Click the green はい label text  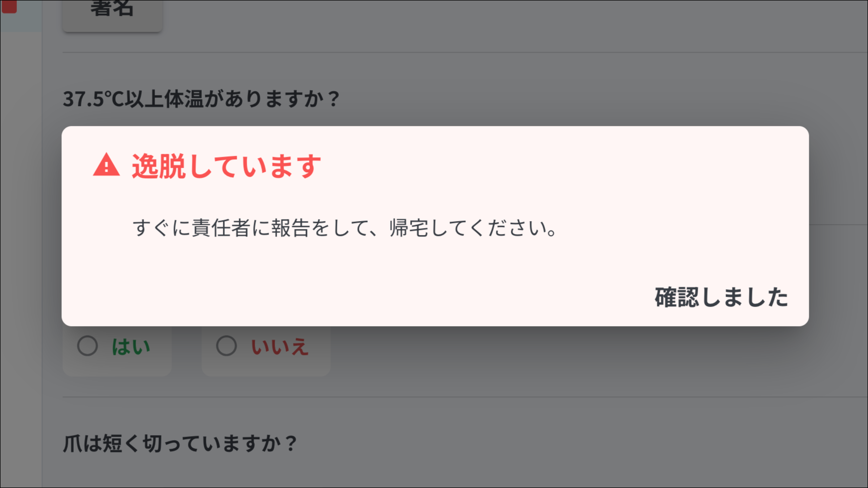131,347
